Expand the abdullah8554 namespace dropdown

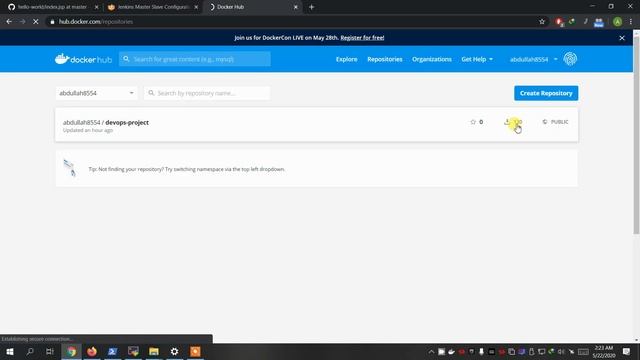point(96,93)
